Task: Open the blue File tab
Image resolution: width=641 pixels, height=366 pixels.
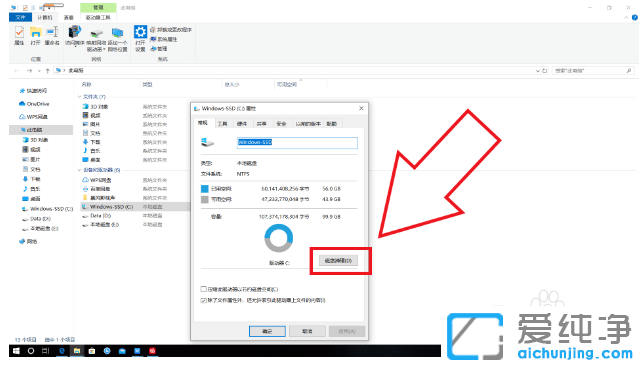Action: 20,17
